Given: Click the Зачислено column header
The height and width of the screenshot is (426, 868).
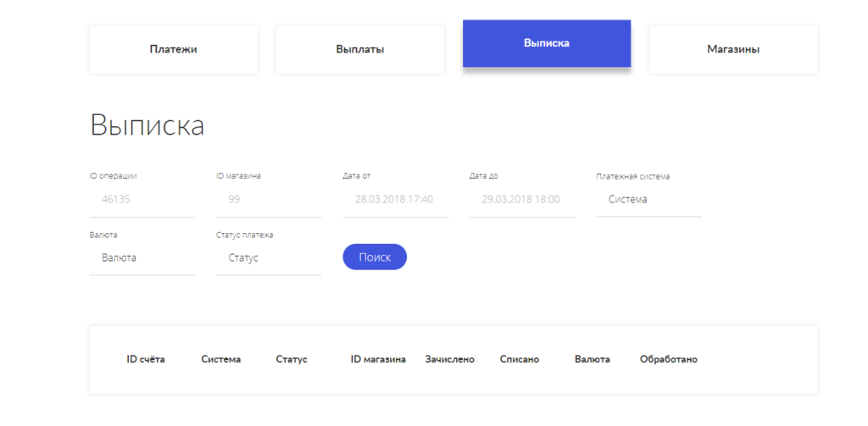Looking at the screenshot, I should click(x=450, y=359).
